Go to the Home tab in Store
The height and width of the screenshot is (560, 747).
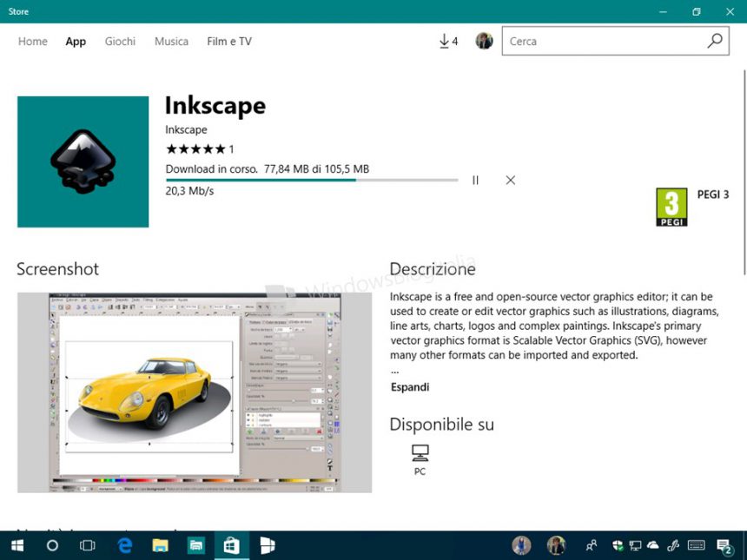(x=33, y=42)
